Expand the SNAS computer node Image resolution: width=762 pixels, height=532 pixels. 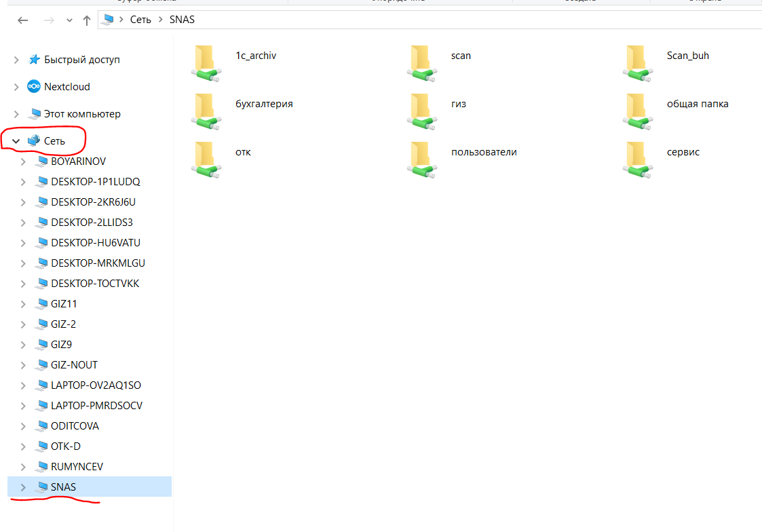(x=24, y=487)
